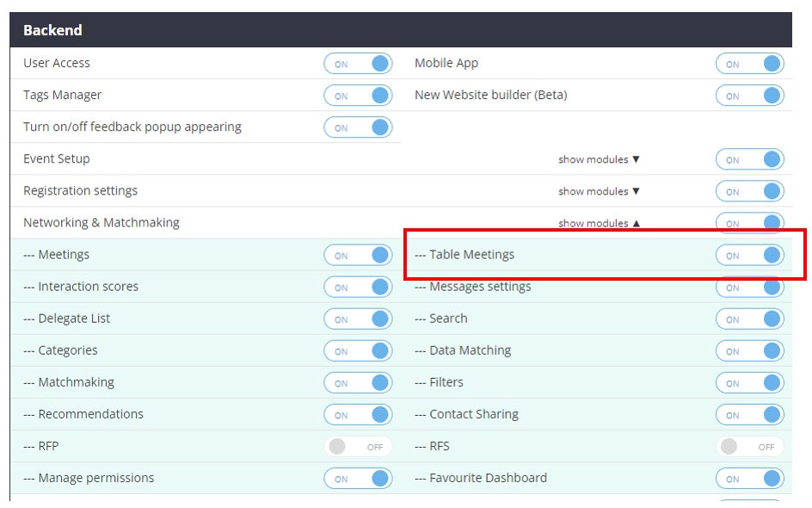Screen dimensions: 812x508
Task: Enable the RFS toggle
Action: pyautogui.click(x=749, y=447)
